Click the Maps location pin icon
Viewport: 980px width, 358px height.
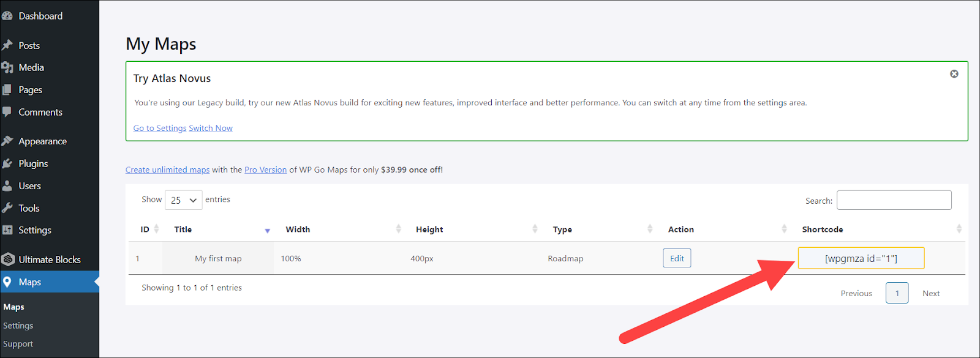pyautogui.click(x=7, y=282)
